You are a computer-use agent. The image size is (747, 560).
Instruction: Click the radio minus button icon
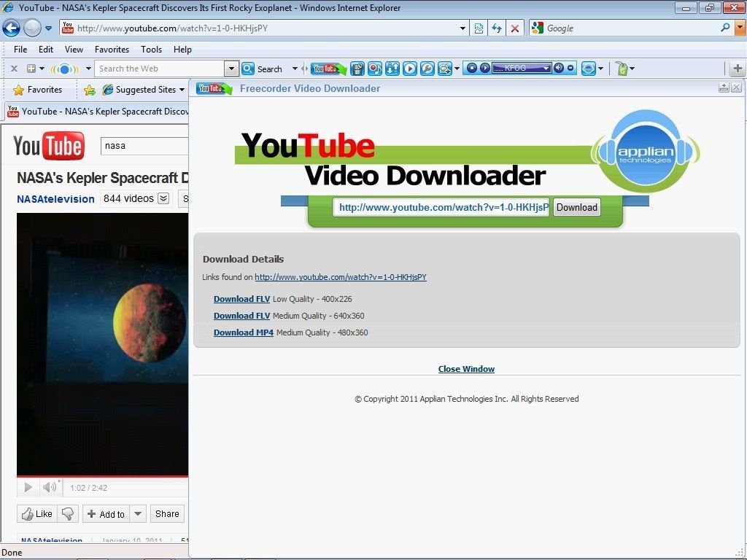coord(570,68)
